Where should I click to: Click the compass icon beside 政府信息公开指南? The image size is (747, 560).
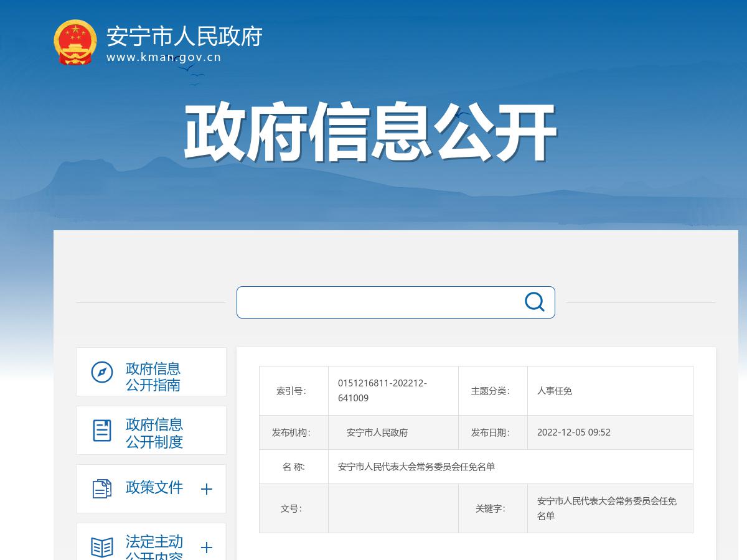click(102, 372)
